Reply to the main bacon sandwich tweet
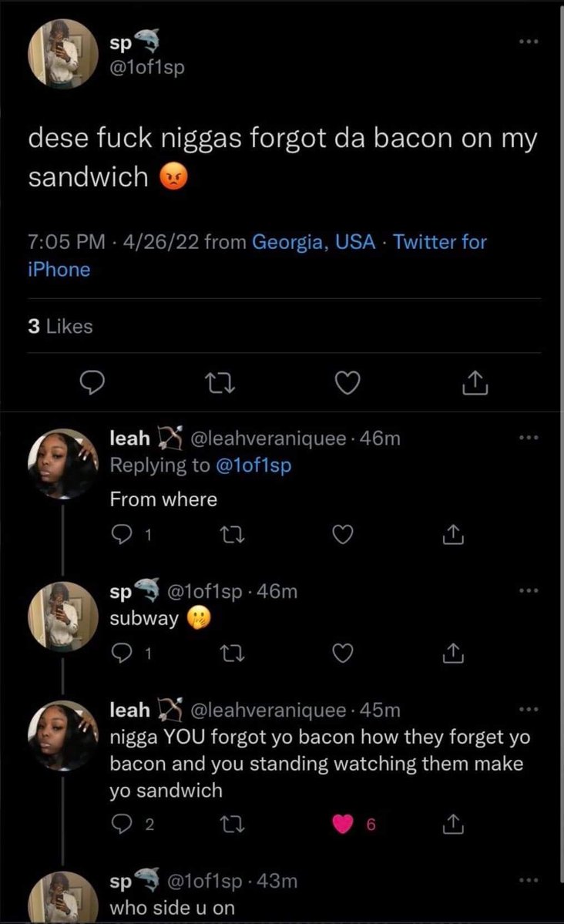 (x=92, y=383)
